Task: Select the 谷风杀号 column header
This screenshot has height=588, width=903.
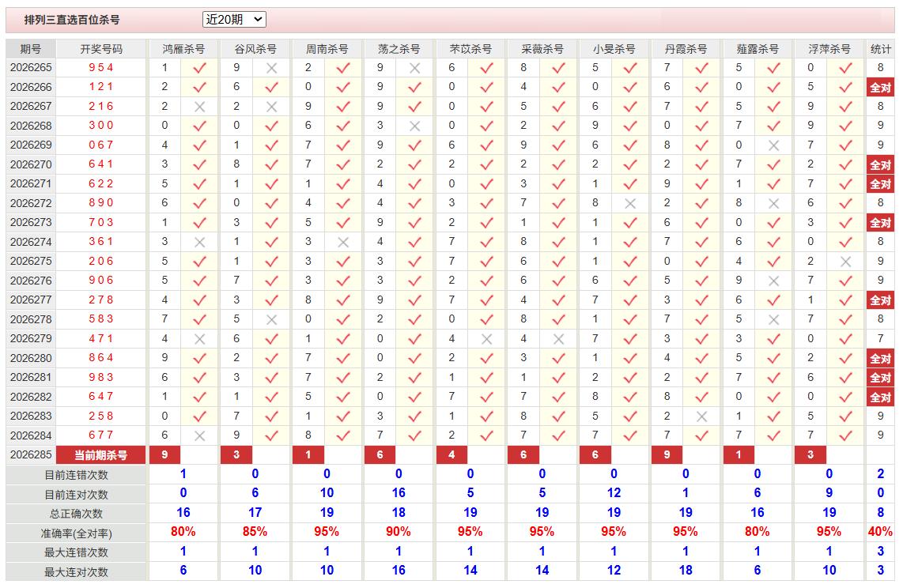Action: click(x=255, y=49)
